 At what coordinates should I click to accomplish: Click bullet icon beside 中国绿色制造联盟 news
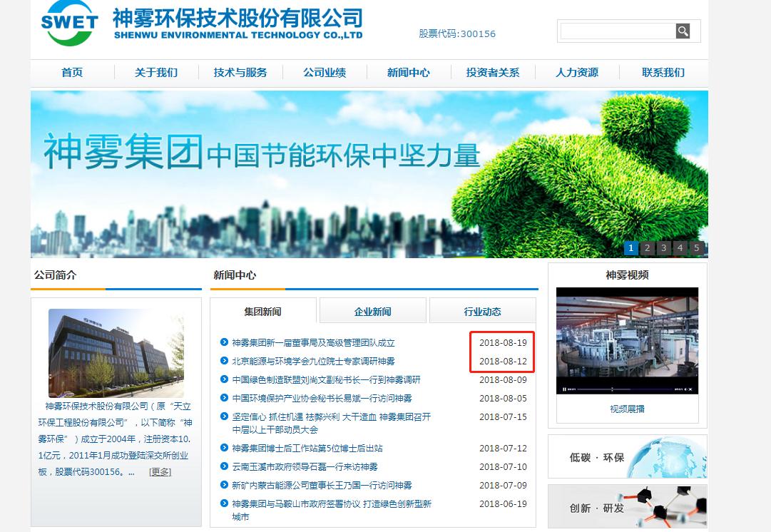(224, 379)
